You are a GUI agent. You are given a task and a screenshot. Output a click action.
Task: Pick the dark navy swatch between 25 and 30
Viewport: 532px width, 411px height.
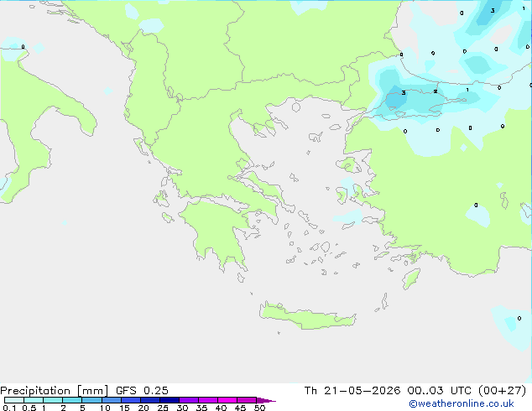click(x=170, y=400)
